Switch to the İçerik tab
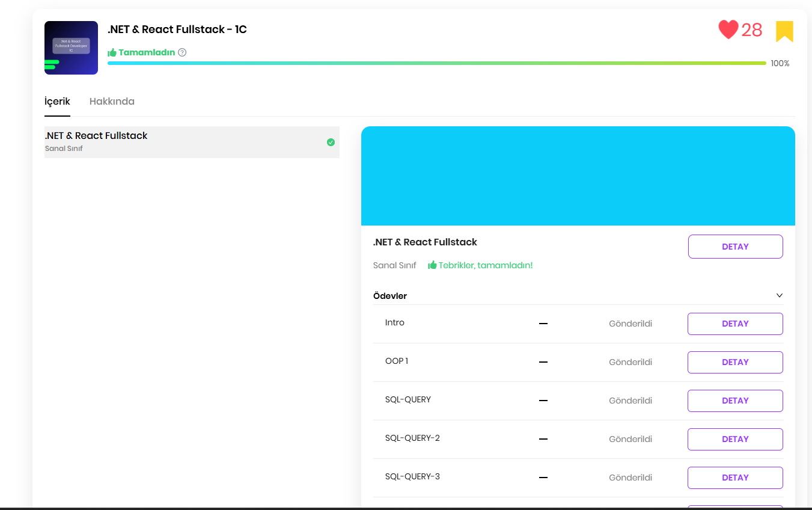The image size is (812, 510). tap(57, 101)
